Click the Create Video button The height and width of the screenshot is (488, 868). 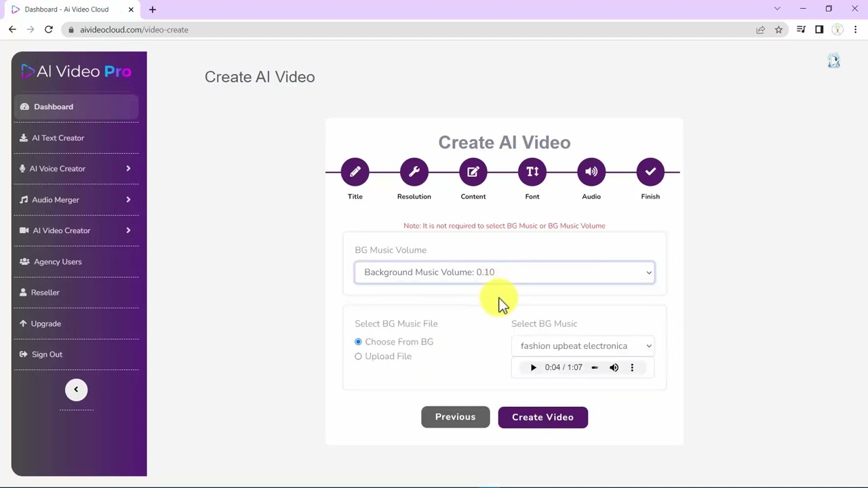542,418
